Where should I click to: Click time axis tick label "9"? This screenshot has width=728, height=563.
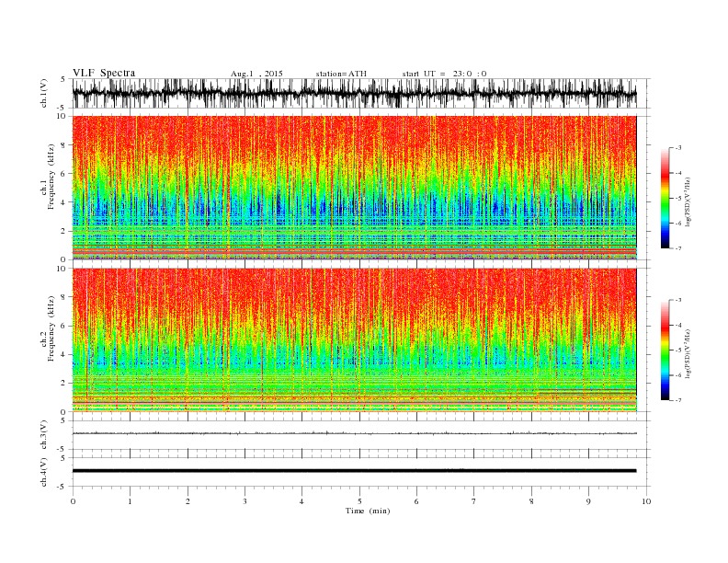(x=588, y=501)
